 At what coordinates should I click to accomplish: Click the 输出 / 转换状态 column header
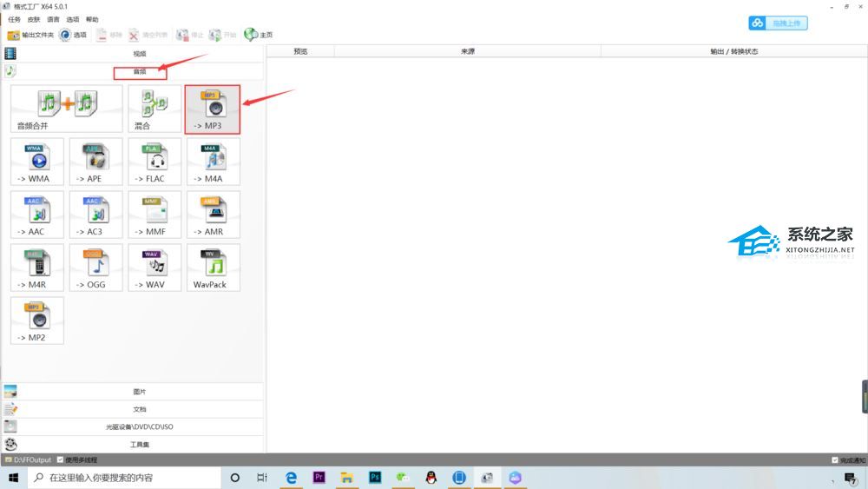(x=734, y=51)
